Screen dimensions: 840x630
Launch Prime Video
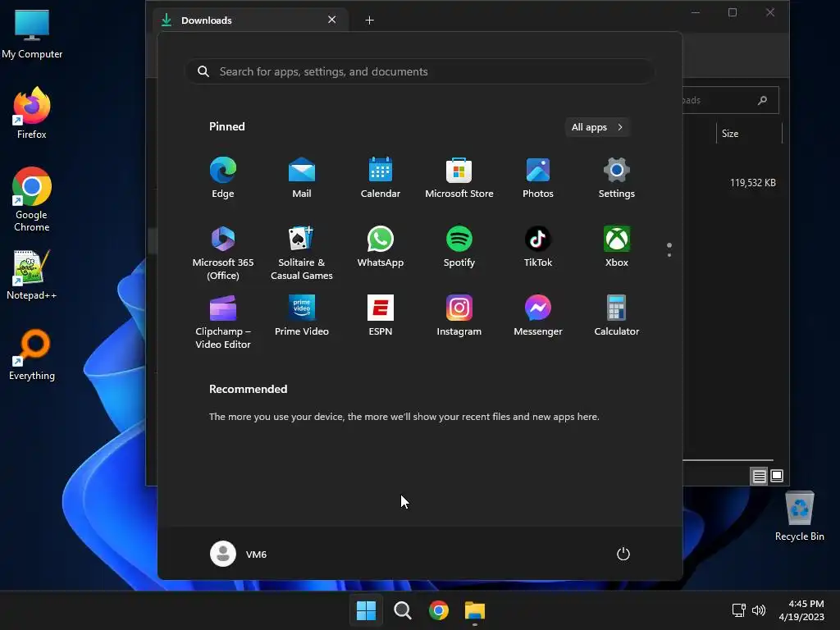click(302, 316)
